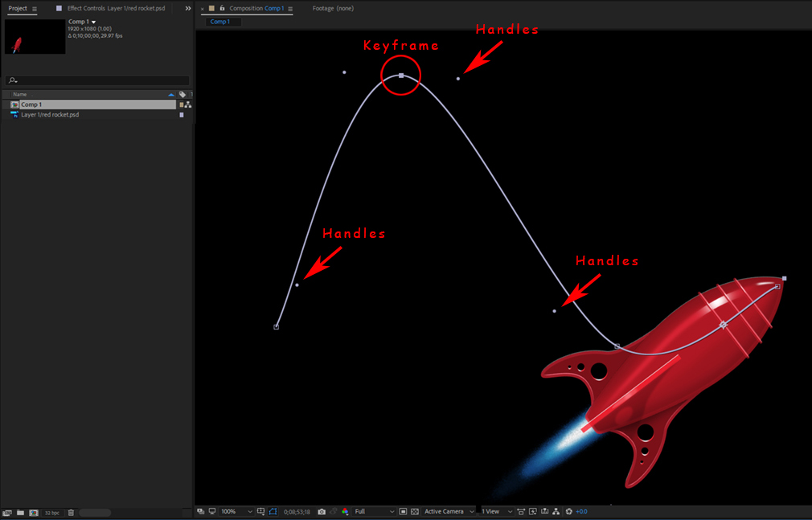The height and width of the screenshot is (520, 812).
Task: Open the Fast Previews icon
Action: click(x=533, y=511)
